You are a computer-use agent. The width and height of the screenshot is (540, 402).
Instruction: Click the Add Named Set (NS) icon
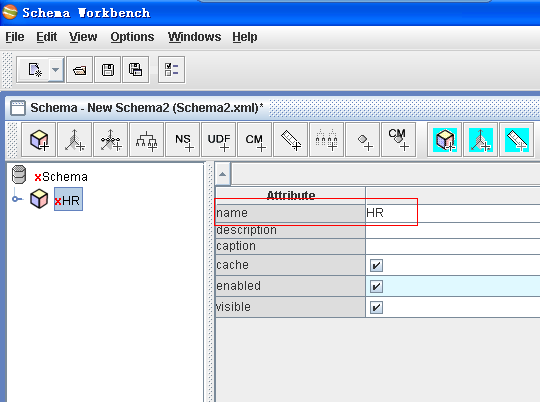183,140
